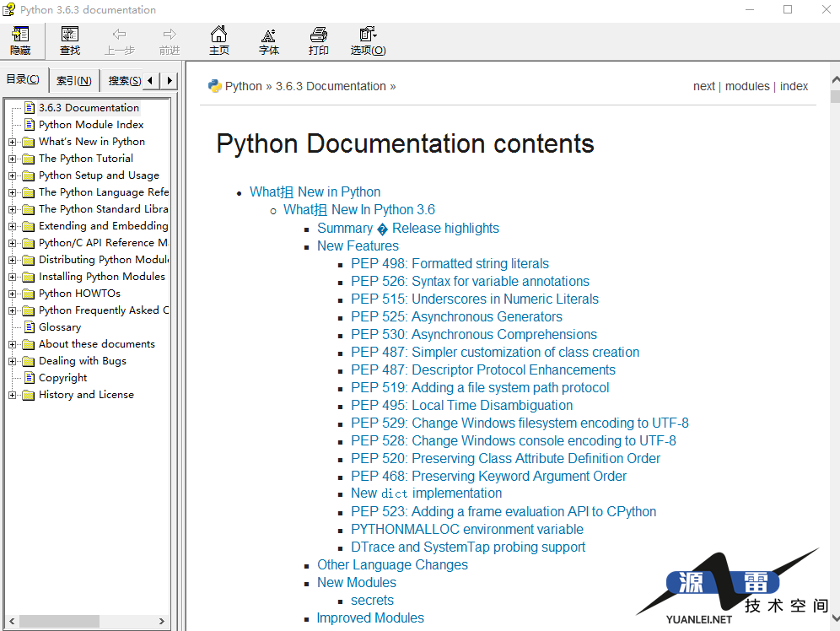
Task: Open PEP 495: Local Time Disambiguation link
Action: (462, 405)
